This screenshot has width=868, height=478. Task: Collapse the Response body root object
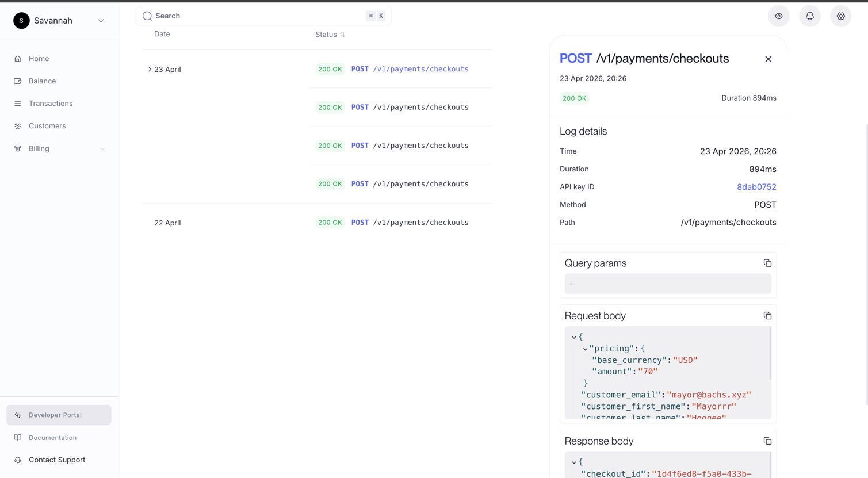click(574, 462)
